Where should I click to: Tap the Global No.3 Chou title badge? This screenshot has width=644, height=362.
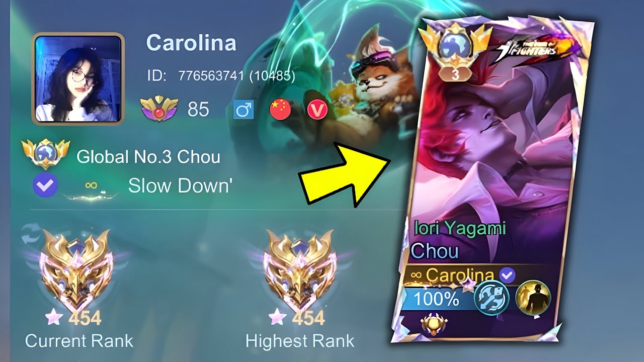tap(46, 154)
